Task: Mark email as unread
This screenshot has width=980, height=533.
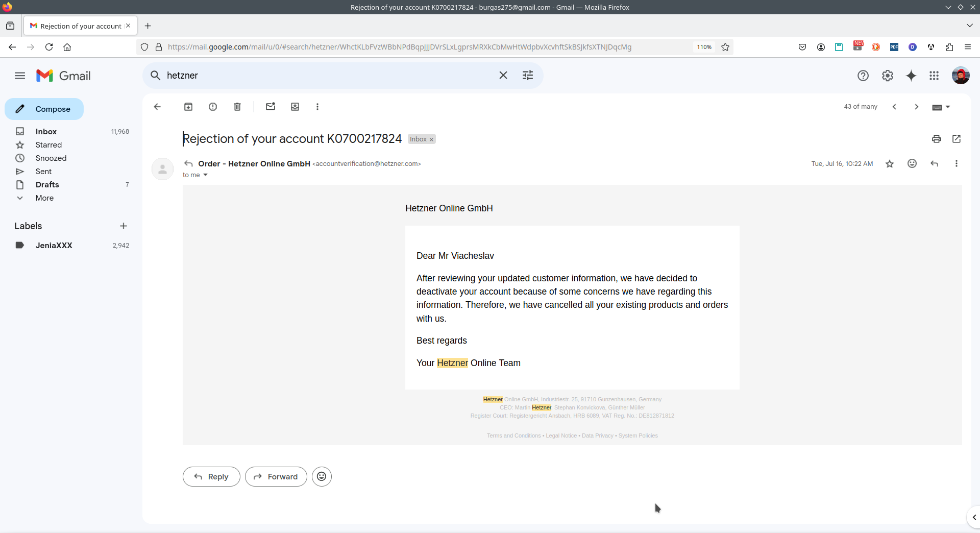Action: click(271, 107)
